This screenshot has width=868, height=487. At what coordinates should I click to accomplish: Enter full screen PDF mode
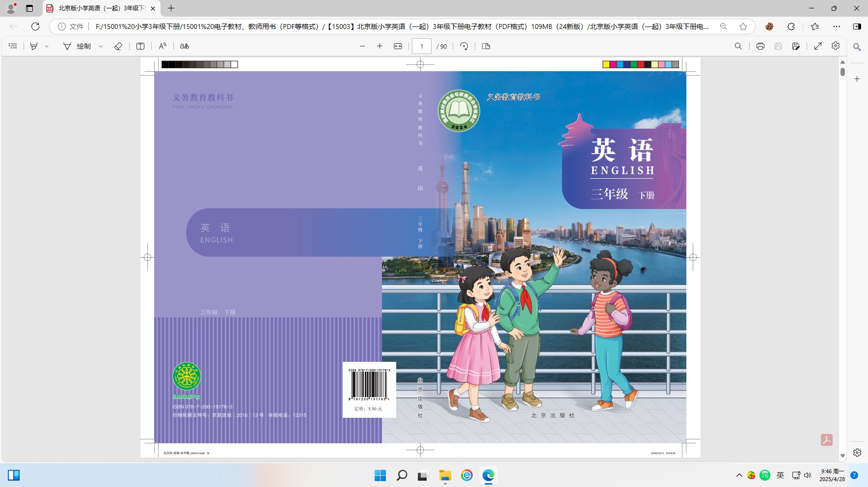818,46
